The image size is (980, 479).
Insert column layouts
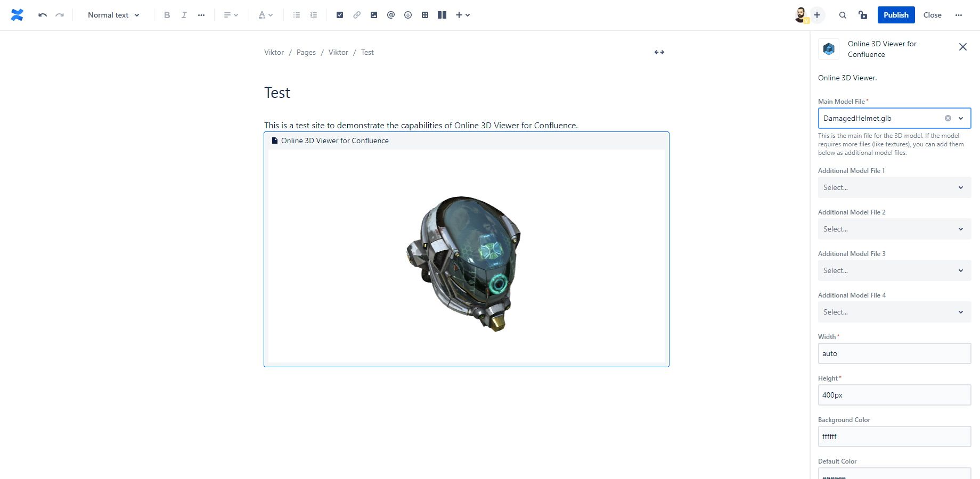click(442, 15)
